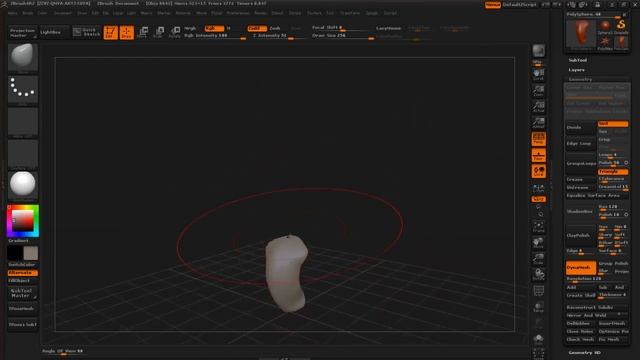Image resolution: width=640 pixels, height=360 pixels.
Task: Click the ShadowBox button
Action: [580, 211]
